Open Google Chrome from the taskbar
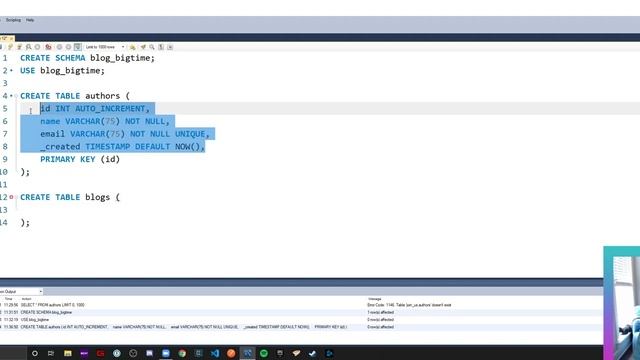Screen dimensions: 640x360 182,353
